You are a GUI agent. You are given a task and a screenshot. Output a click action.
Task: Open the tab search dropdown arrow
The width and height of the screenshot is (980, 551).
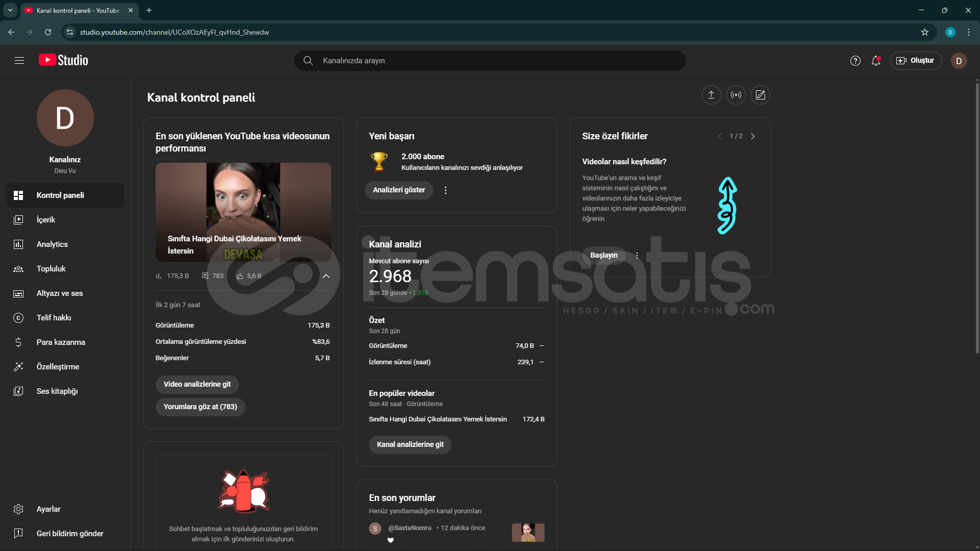coord(10,10)
